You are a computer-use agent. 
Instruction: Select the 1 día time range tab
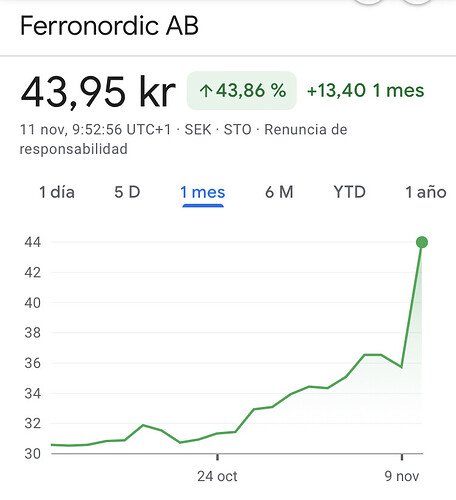coord(57,192)
